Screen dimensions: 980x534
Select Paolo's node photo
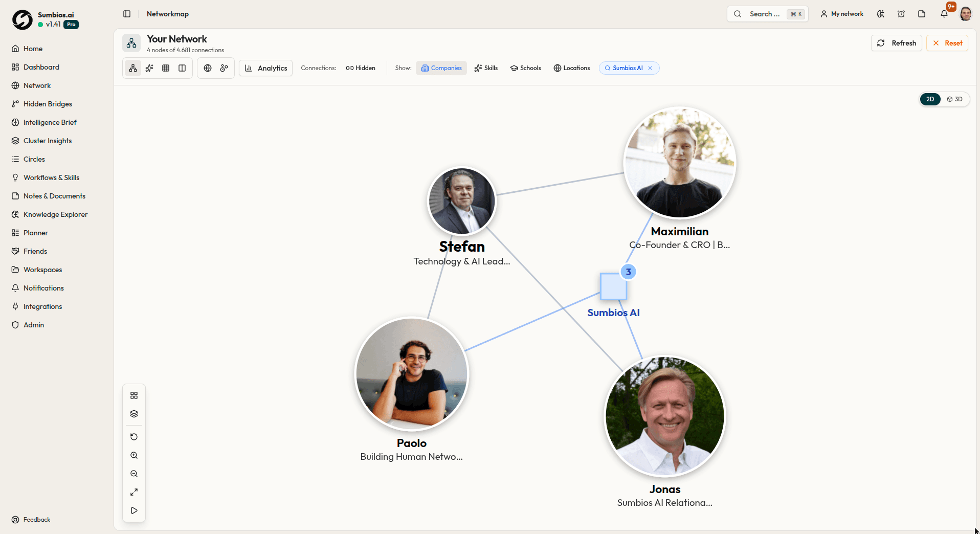(x=412, y=374)
